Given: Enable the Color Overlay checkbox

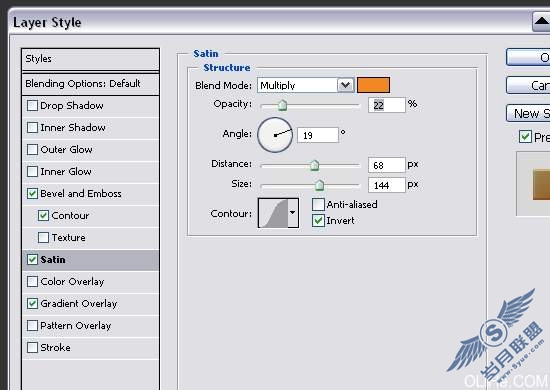Looking at the screenshot, I should [x=32, y=282].
